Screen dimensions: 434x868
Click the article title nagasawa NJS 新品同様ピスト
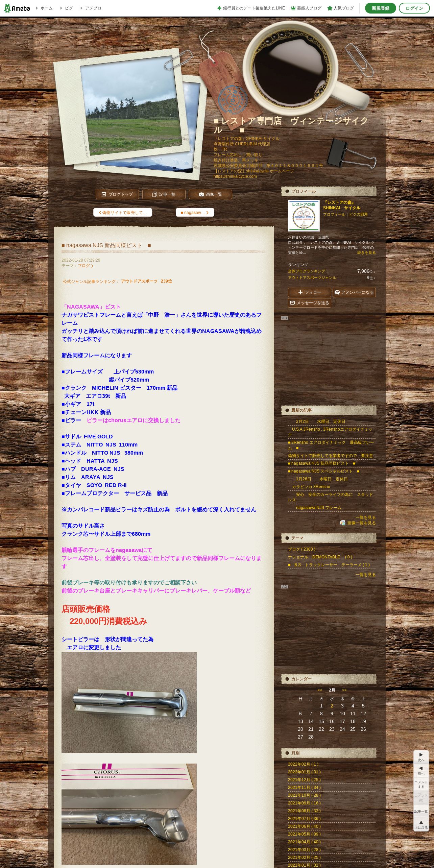click(106, 245)
